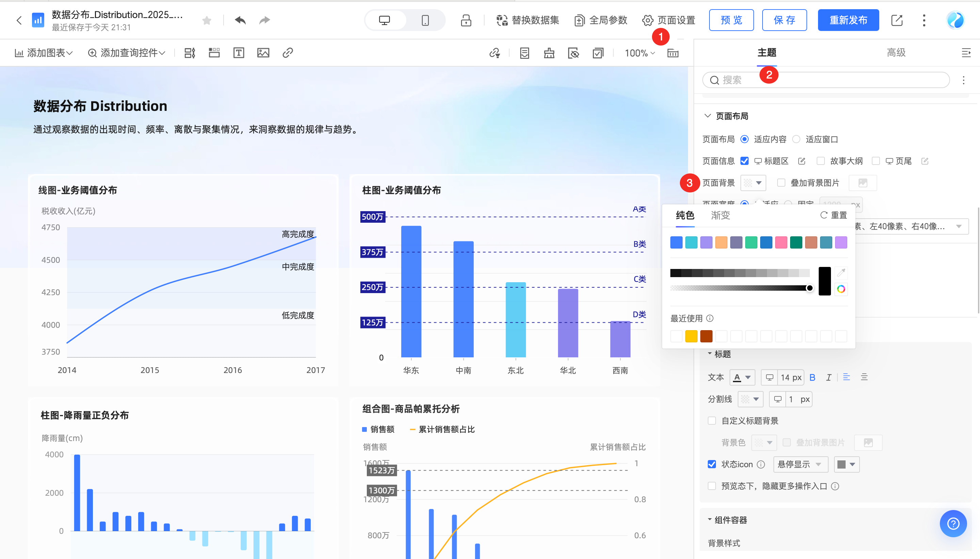
Task: Click the theme 搜索 input field
Action: 826,80
